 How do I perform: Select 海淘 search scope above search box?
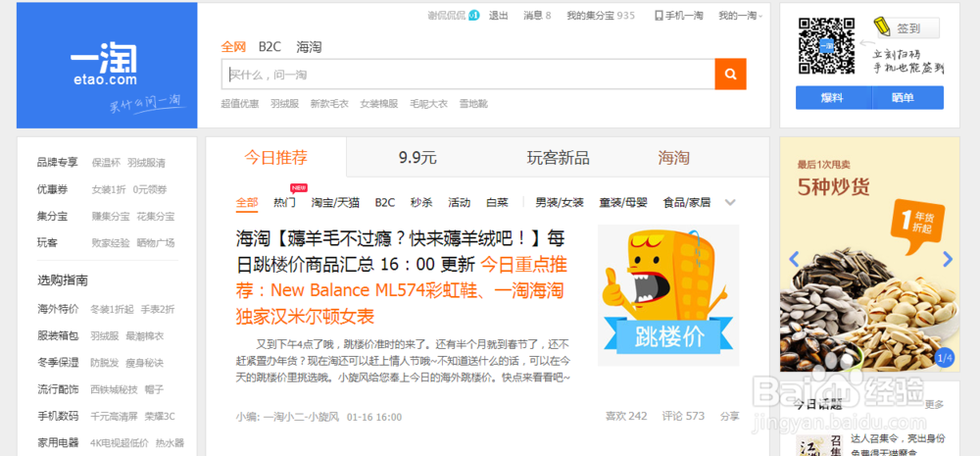[x=309, y=47]
